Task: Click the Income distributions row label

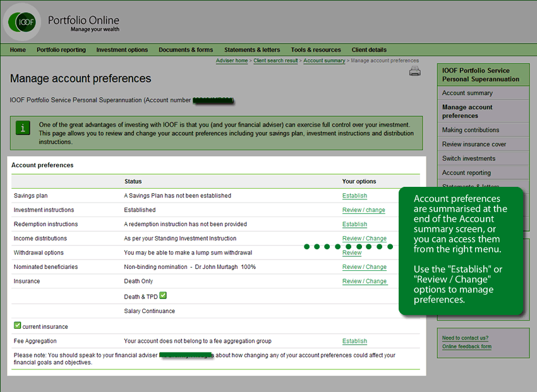Action: click(40, 239)
